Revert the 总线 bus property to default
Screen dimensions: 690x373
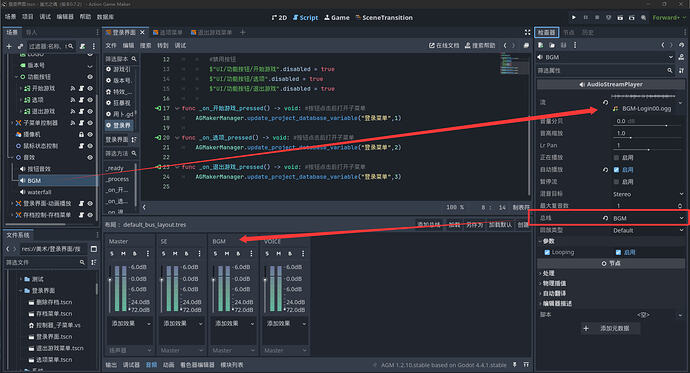click(x=606, y=218)
